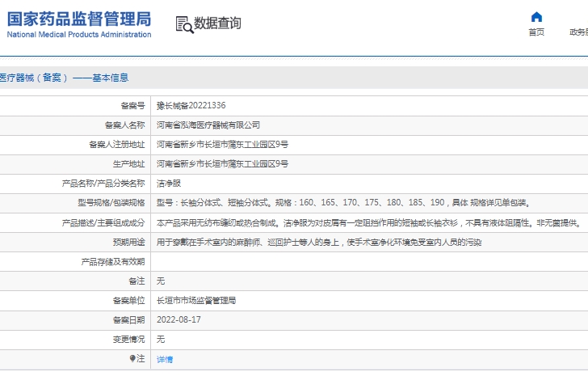Select the product name 洁净服
The image size is (588, 376).
click(x=169, y=184)
